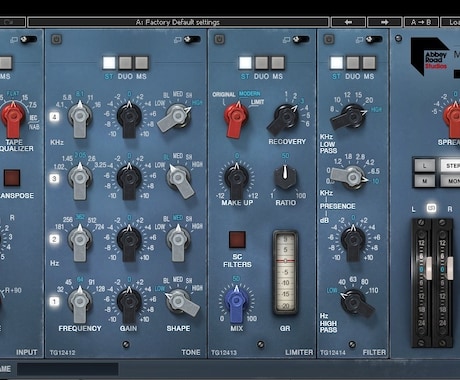Flip the FILTER module link switch
Viewport: 460px width, 380px height.
click(374, 39)
